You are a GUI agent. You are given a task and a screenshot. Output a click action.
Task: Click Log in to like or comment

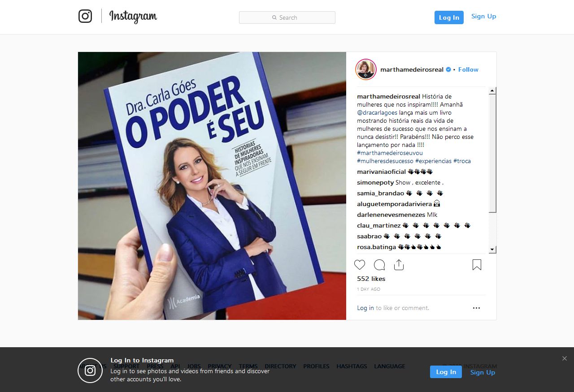click(365, 308)
